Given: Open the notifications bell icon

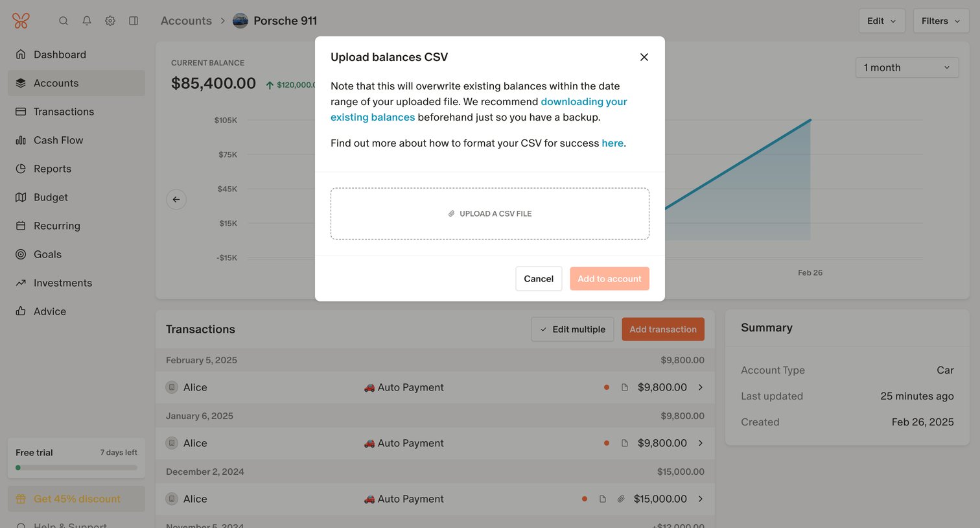Looking at the screenshot, I should pos(87,21).
